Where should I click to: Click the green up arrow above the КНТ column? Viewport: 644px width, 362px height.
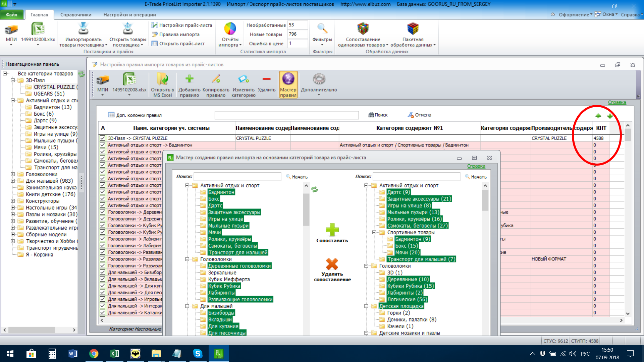coord(598,116)
